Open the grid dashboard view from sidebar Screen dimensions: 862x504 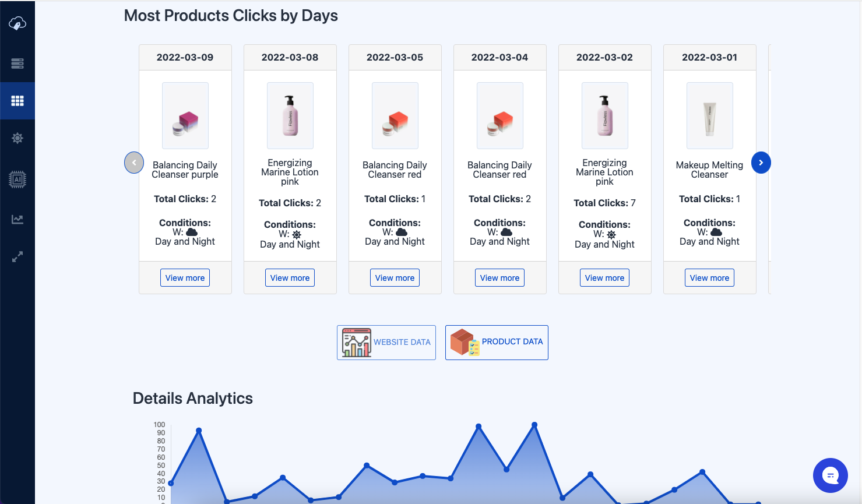(17, 100)
